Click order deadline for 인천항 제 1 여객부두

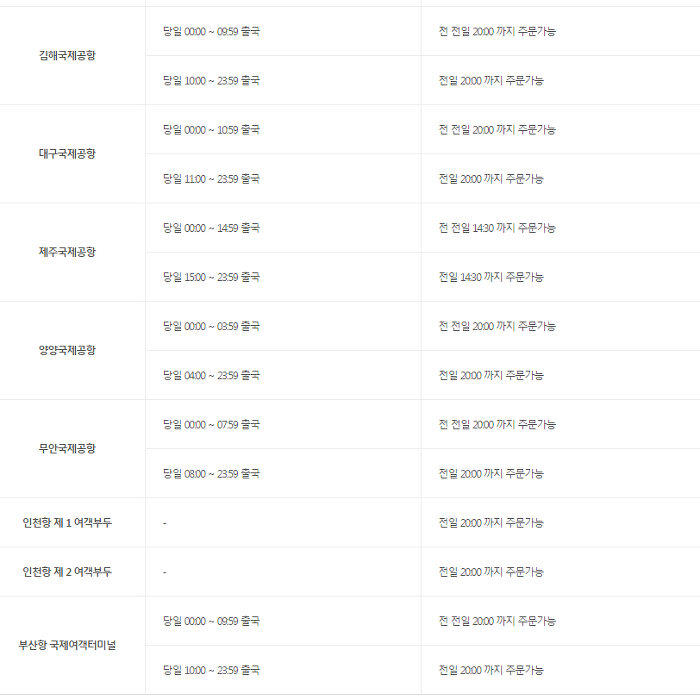491,522
